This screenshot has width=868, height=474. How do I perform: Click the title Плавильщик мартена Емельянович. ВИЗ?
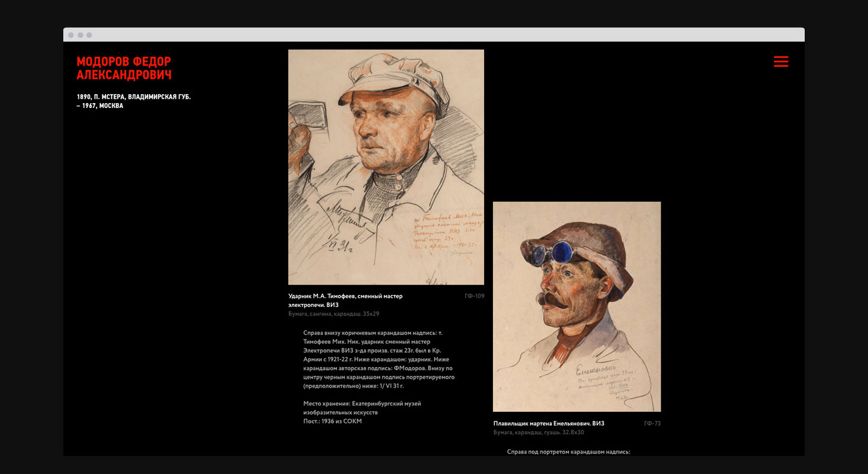click(549, 423)
